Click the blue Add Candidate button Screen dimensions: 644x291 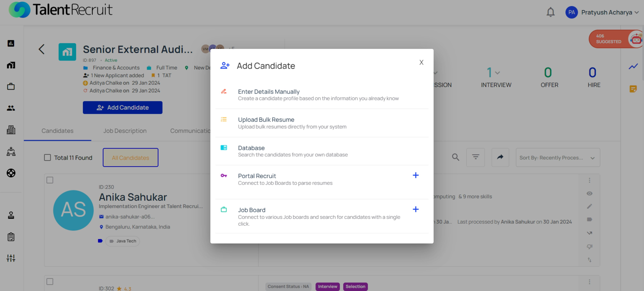(123, 108)
